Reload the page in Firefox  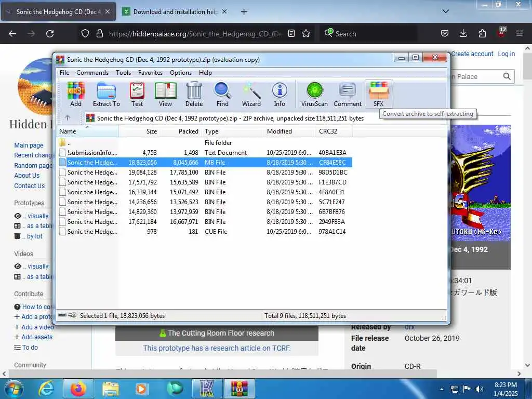[x=50, y=33]
